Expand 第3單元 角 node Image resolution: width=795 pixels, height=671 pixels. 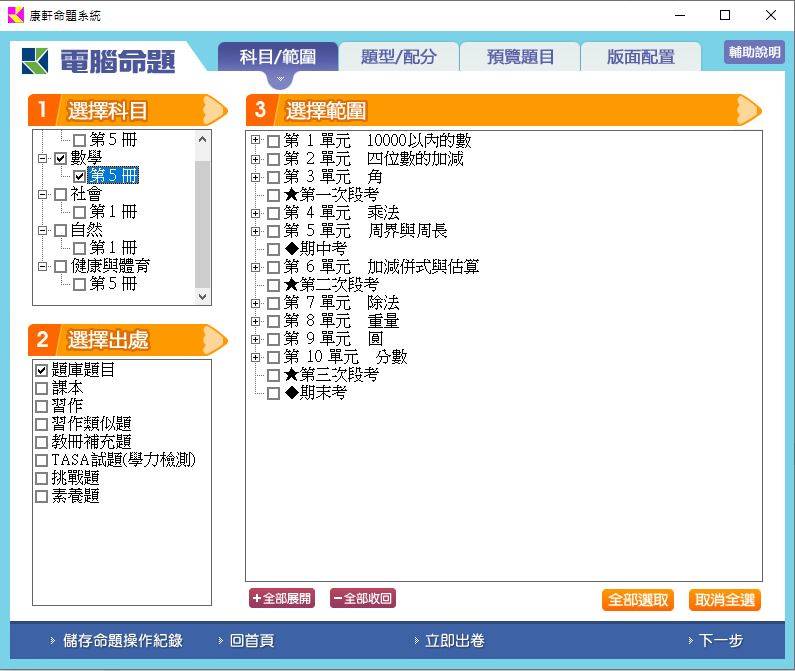[256, 178]
